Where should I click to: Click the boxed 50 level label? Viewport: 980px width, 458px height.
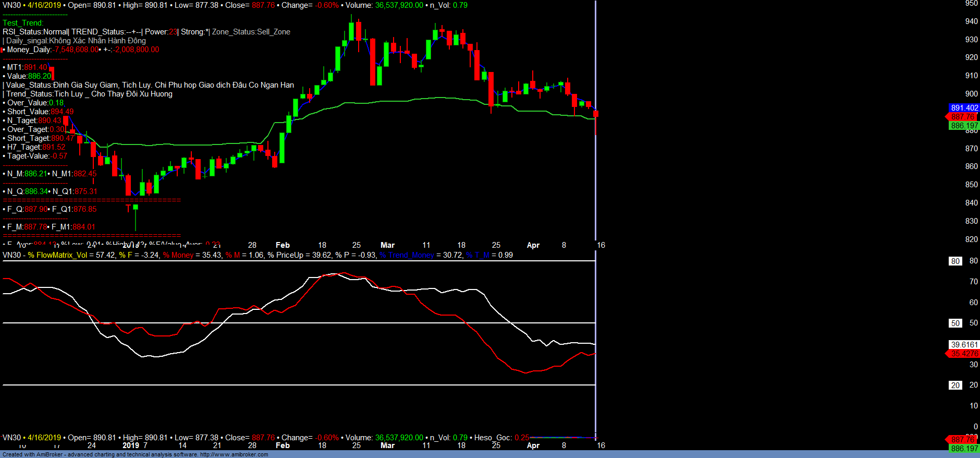click(x=955, y=323)
